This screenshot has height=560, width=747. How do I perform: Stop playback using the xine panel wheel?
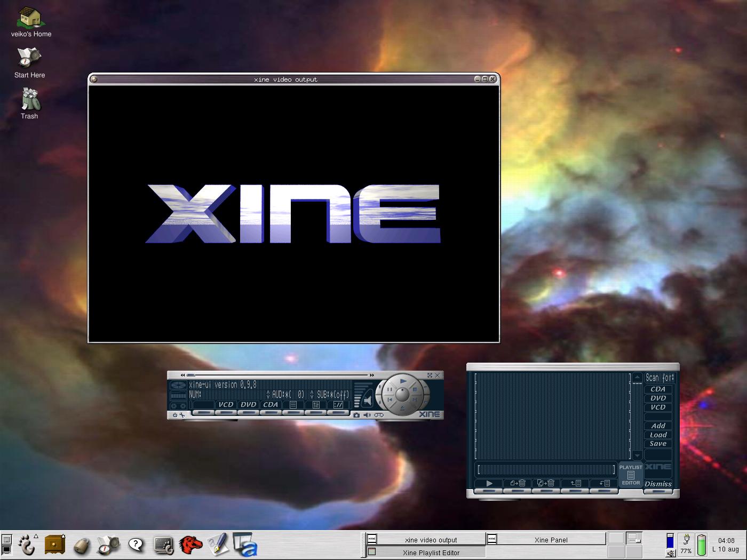[x=415, y=389]
